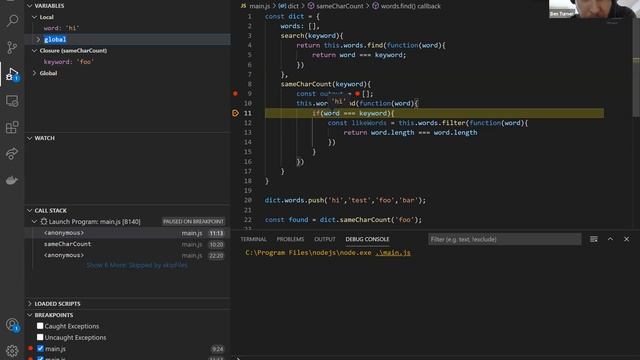The image size is (640, 360).
Task: Select sameCharCount call stack frame
Action: 128,244
